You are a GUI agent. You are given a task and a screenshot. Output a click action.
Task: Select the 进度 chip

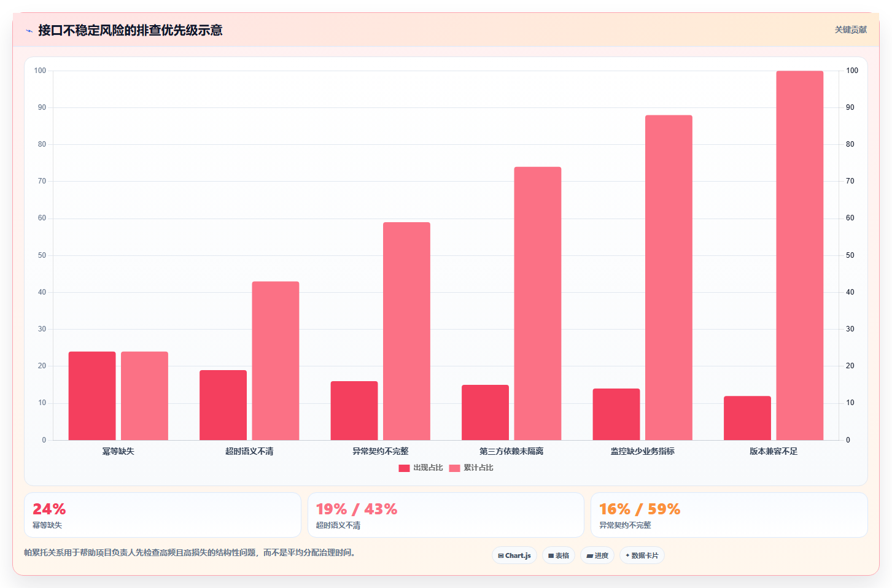tap(597, 555)
